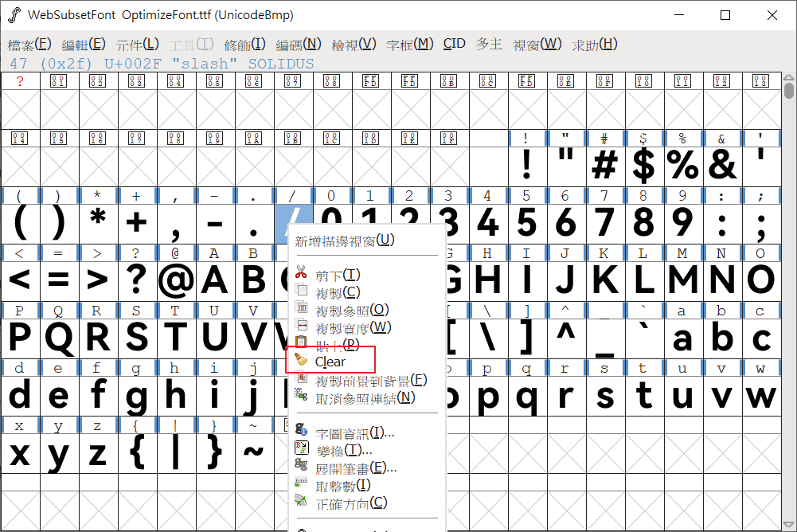Image resolution: width=797 pixels, height=532 pixels.
Task: Click the FontForge icon in the title bar
Action: coord(14,15)
